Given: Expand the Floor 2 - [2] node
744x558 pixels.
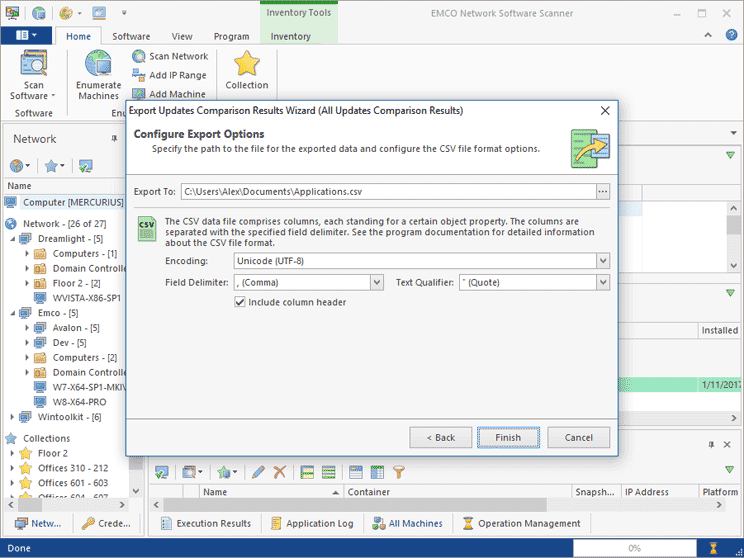Looking at the screenshot, I should coord(27,283).
